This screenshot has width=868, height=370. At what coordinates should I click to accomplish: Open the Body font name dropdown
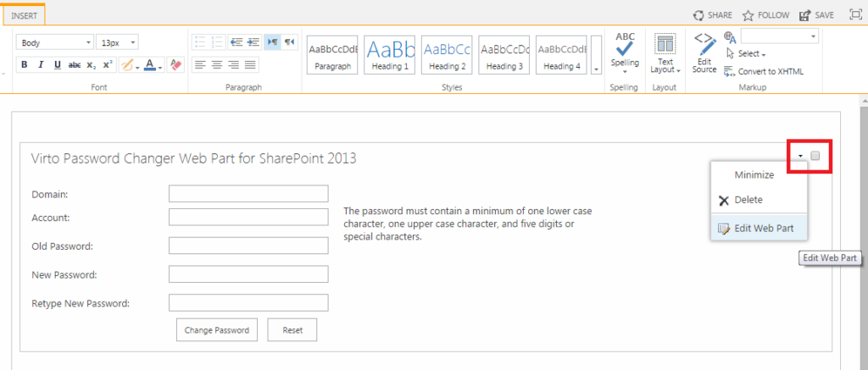point(55,42)
